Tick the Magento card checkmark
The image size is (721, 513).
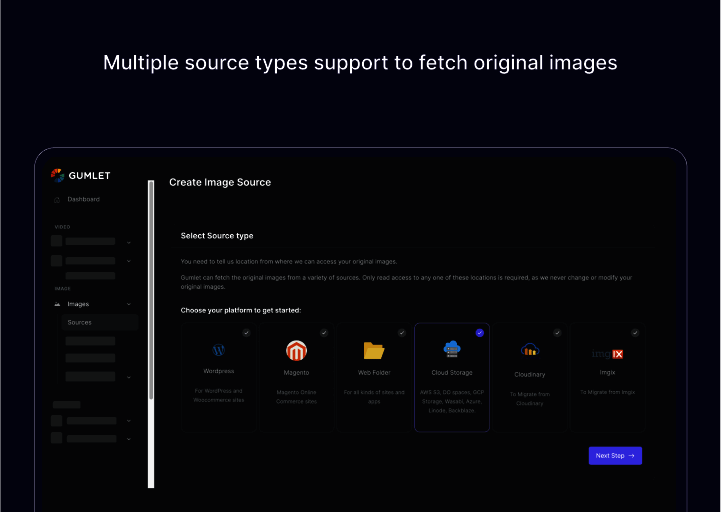coord(324,333)
